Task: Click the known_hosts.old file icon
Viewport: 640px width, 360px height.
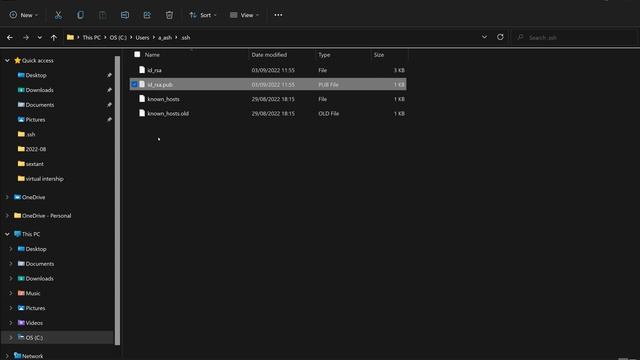Action: (x=142, y=113)
